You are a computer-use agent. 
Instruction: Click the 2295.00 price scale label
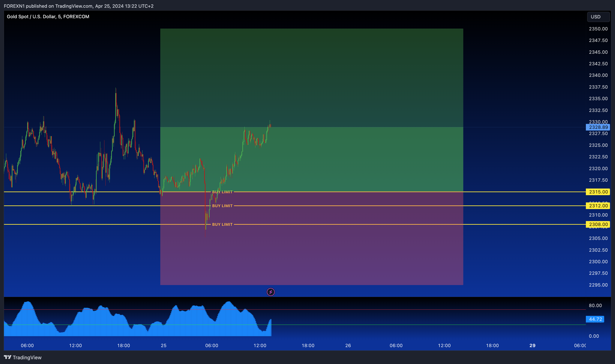coord(598,285)
